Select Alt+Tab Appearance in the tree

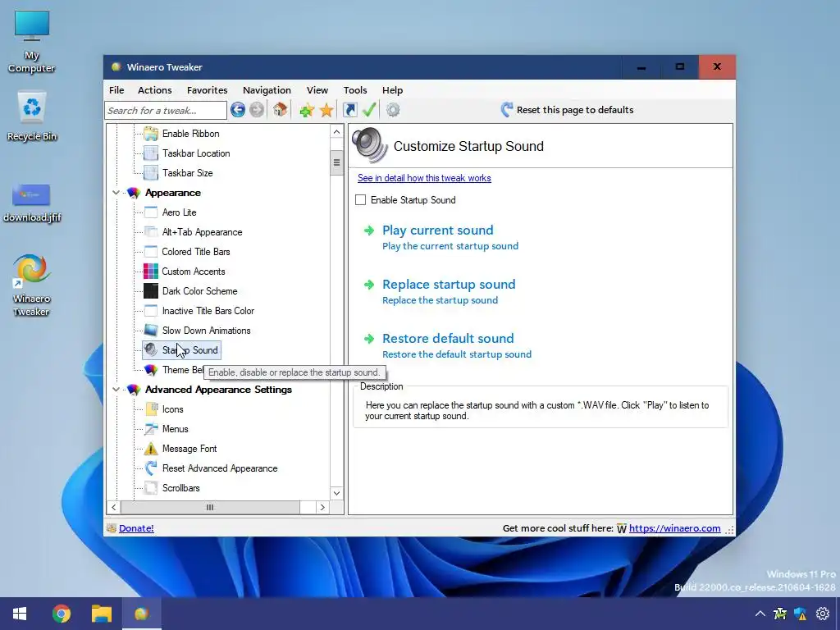point(202,232)
